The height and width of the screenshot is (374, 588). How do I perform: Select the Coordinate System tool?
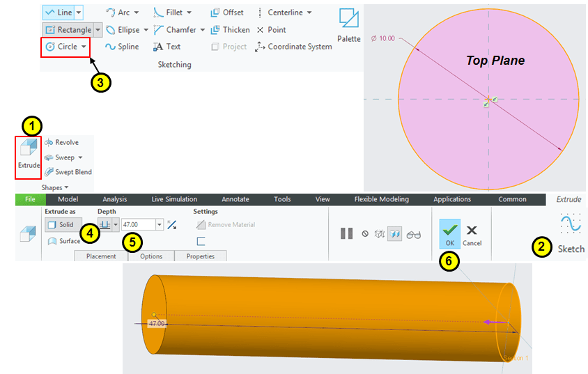click(x=293, y=47)
